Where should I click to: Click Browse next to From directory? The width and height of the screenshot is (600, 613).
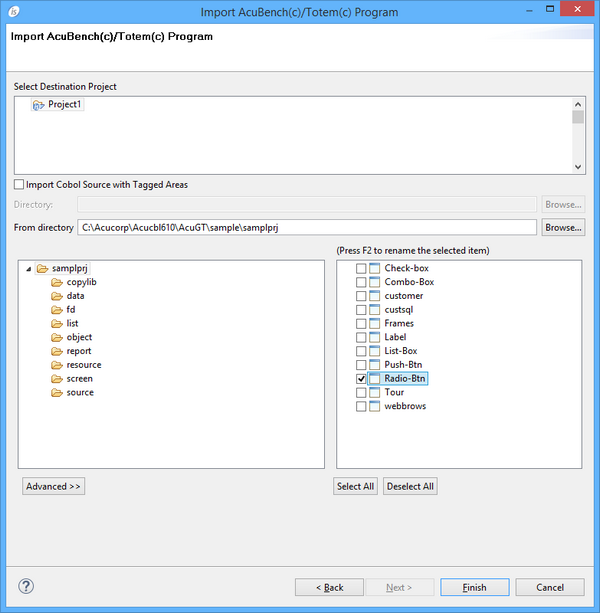[563, 228]
